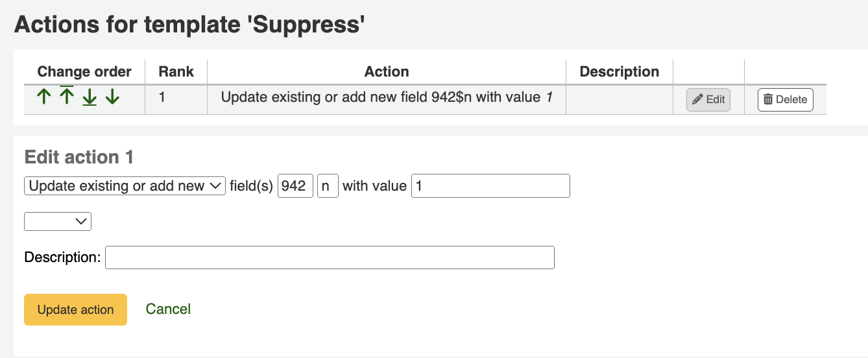Move action to the top

(66, 97)
